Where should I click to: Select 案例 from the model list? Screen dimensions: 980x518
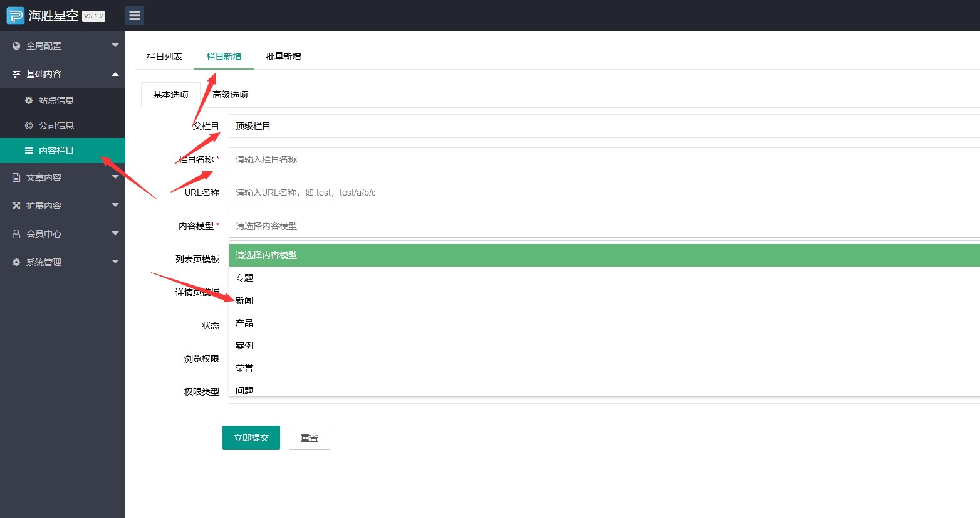(604, 346)
